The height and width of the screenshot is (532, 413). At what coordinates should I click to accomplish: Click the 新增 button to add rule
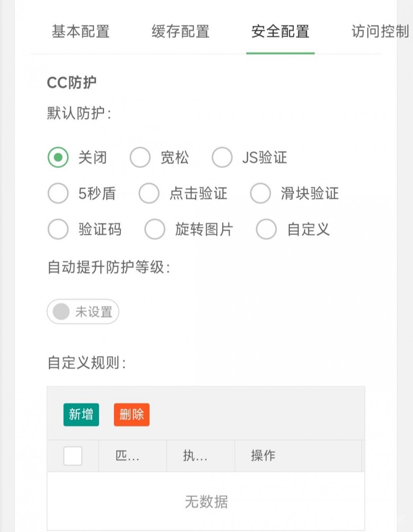(81, 415)
